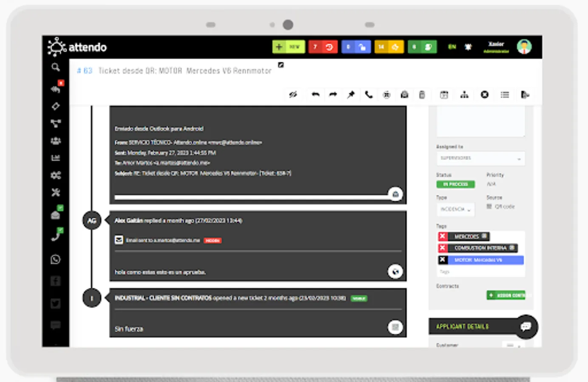Click the QR code source text
This screenshot has height=382, width=588.
click(x=504, y=207)
